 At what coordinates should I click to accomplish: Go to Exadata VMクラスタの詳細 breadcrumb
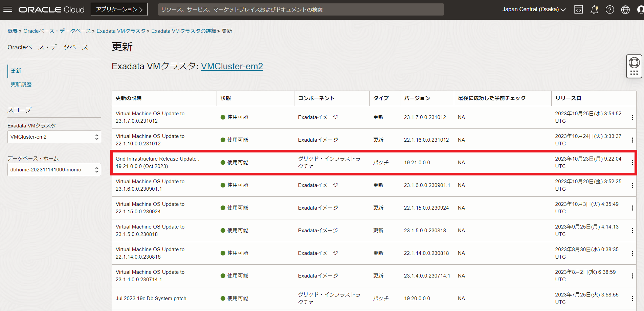pos(183,31)
